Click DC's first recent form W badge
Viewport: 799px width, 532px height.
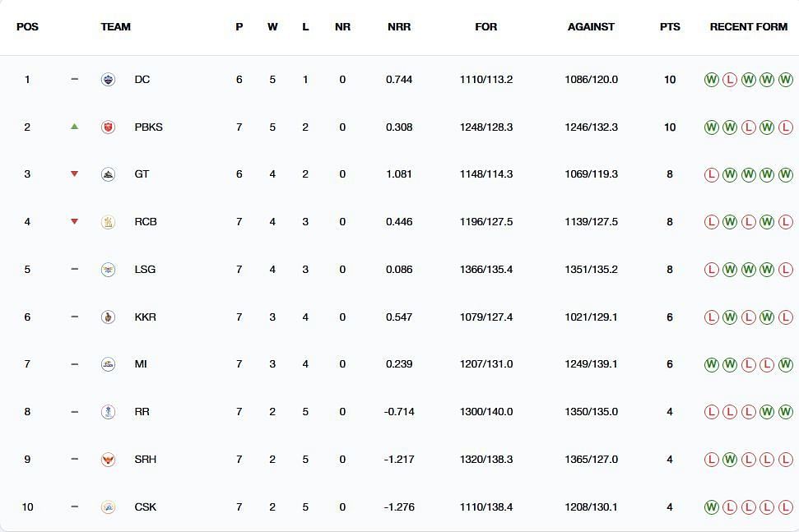tap(711, 80)
